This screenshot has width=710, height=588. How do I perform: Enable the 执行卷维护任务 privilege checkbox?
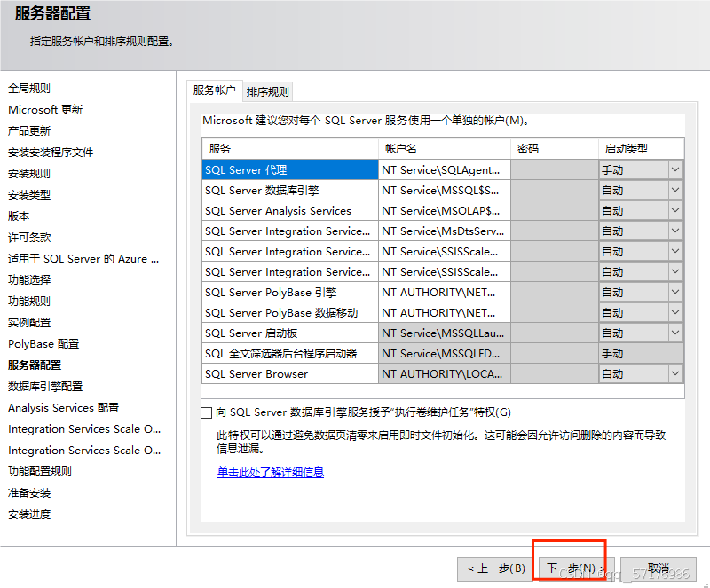point(206,412)
